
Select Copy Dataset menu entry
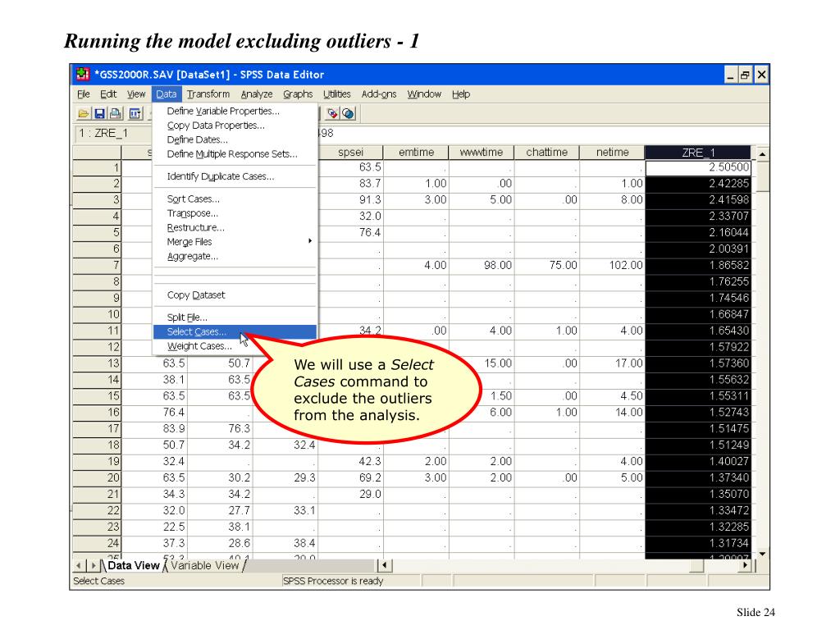235,295
